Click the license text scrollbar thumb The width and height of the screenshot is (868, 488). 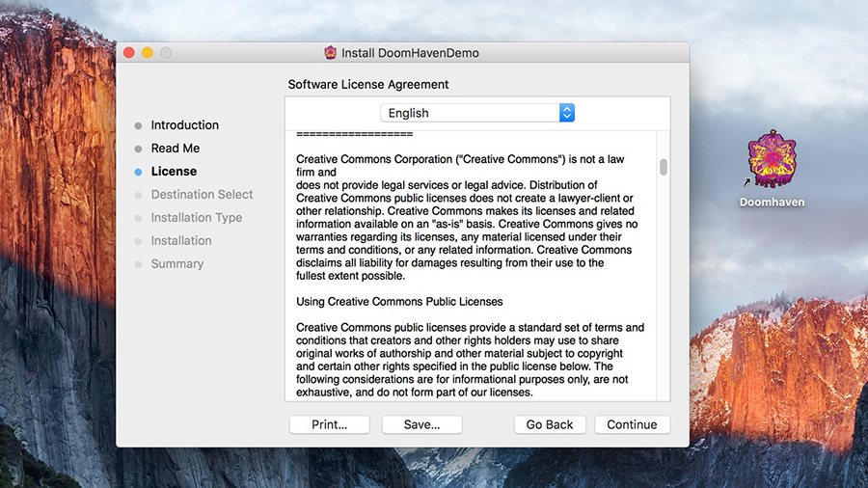[664, 167]
